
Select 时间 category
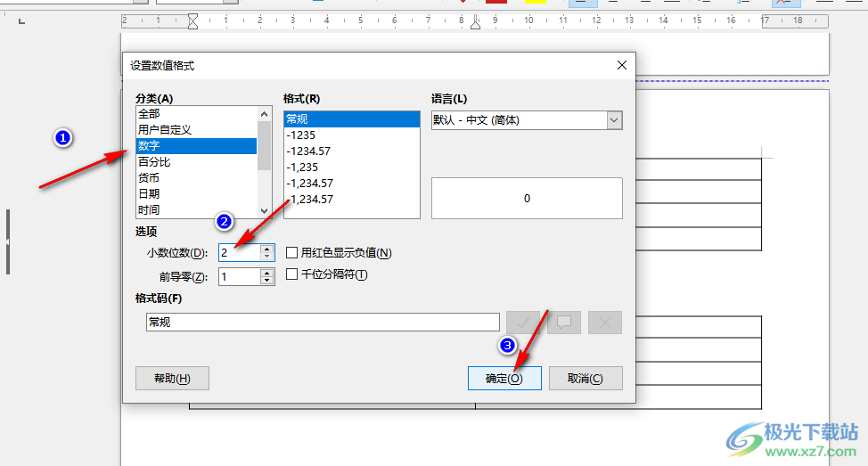pyautogui.click(x=197, y=209)
